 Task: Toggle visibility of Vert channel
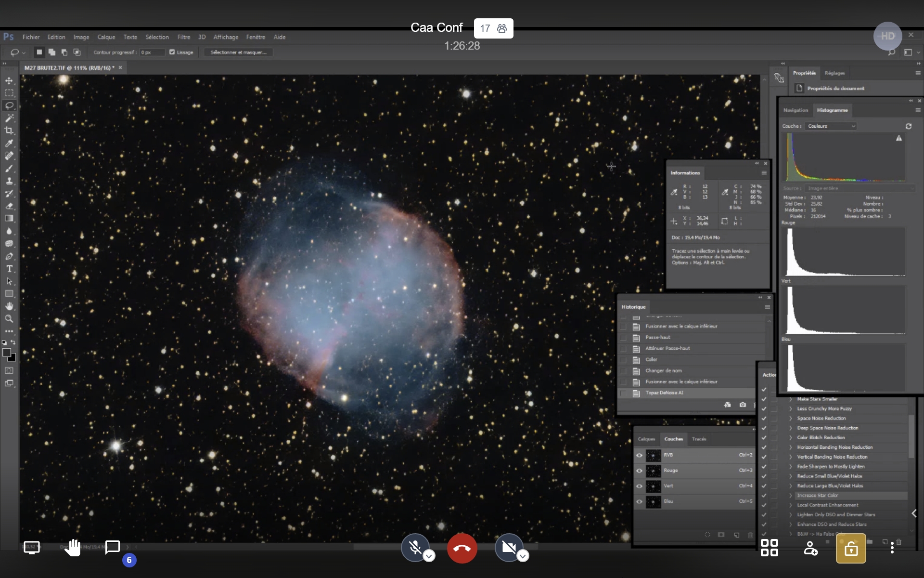coord(639,486)
